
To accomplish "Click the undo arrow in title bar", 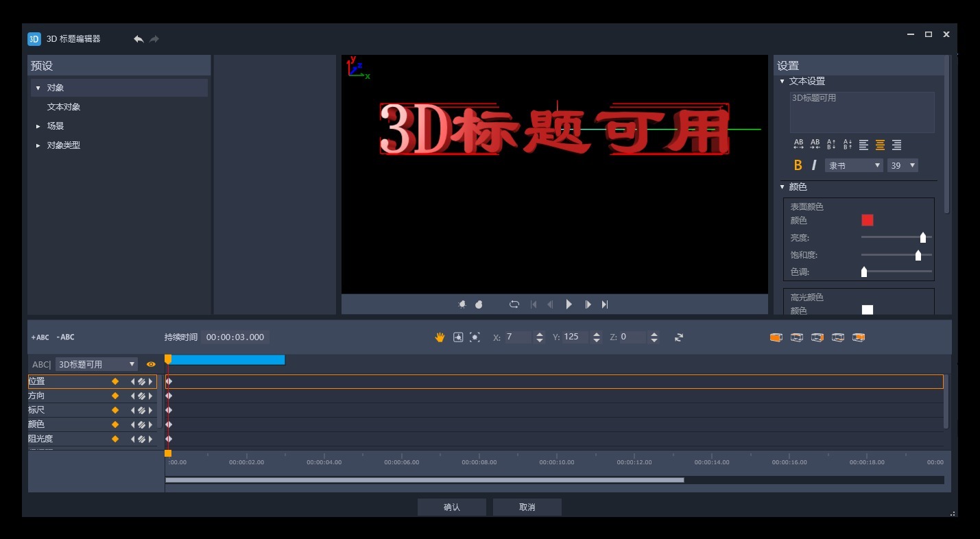I will (x=139, y=39).
